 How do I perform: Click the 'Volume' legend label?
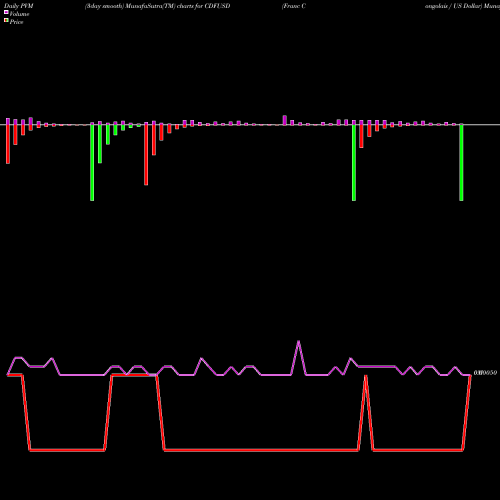point(19,14)
